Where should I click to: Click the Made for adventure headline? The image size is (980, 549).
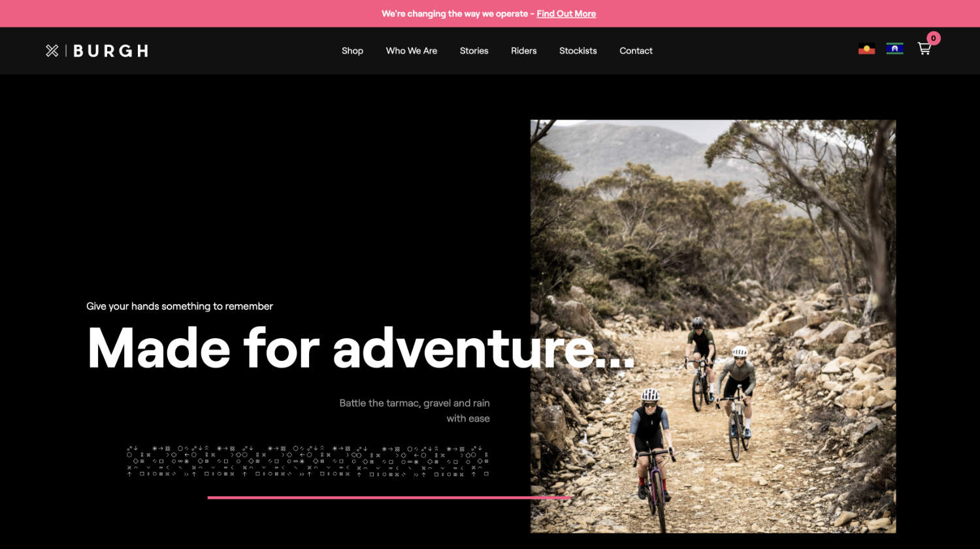click(x=361, y=349)
